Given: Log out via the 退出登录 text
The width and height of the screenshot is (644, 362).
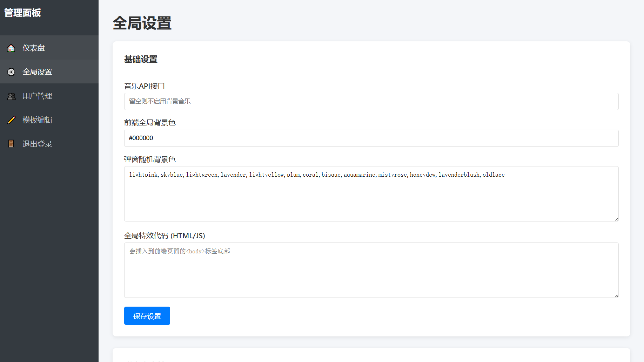Looking at the screenshot, I should point(37,144).
